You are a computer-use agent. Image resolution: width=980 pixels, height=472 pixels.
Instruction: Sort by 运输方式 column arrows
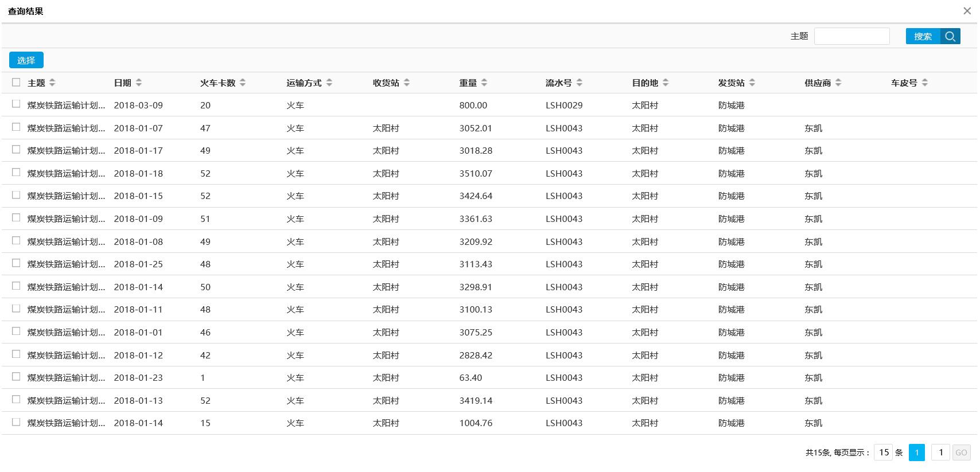[329, 83]
